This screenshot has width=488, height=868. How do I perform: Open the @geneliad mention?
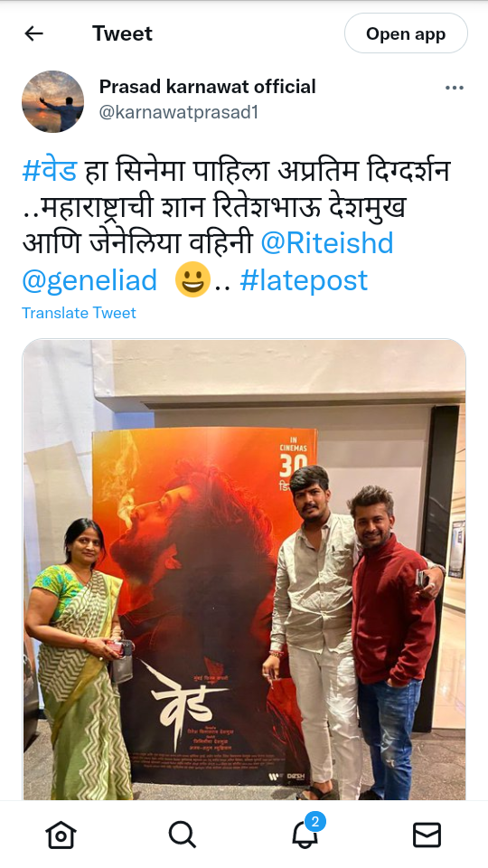pyautogui.click(x=89, y=280)
